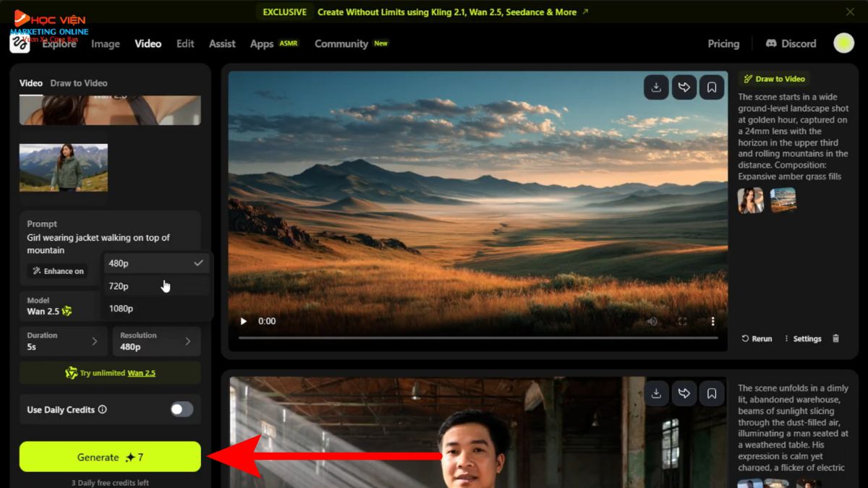Open the Discord link
This screenshot has width=868, height=488.
791,43
